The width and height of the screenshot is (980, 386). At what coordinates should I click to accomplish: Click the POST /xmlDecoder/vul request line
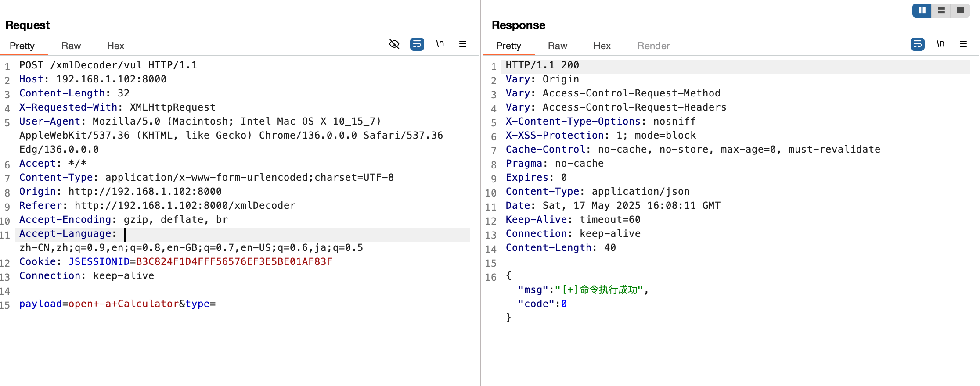[x=108, y=65]
